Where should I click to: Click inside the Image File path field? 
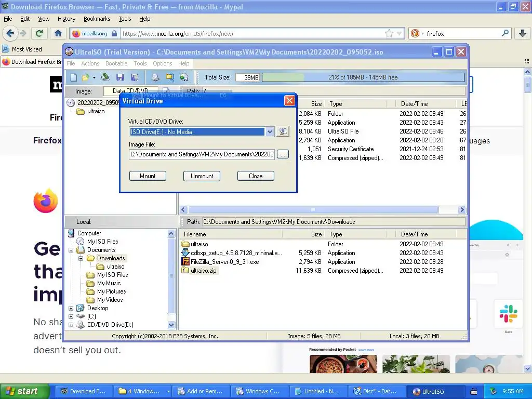click(202, 154)
